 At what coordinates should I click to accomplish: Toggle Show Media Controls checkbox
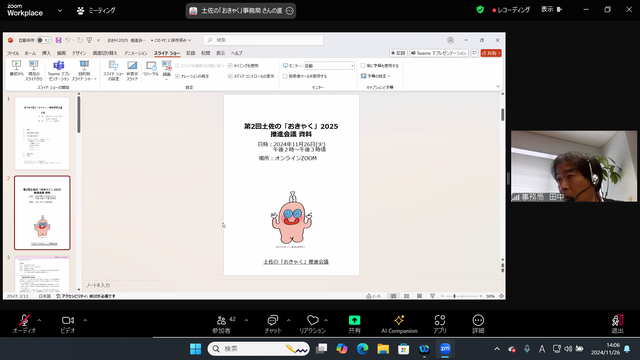pos(230,76)
